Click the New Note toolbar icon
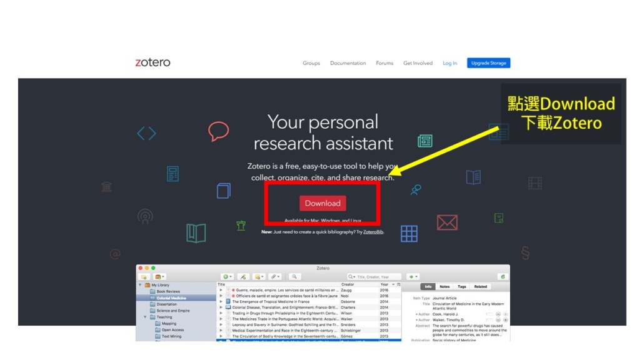The image size is (644, 362). pos(259,277)
